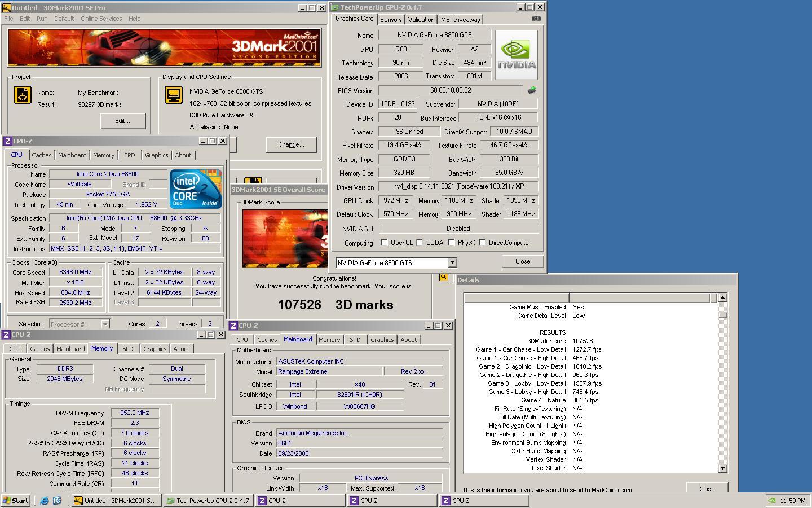Click the second quick launch browser icon

[57, 501]
